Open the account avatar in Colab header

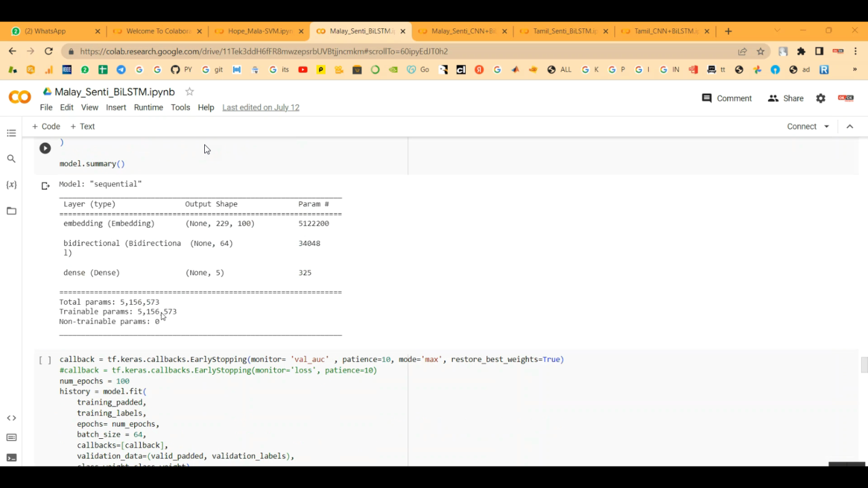846,98
